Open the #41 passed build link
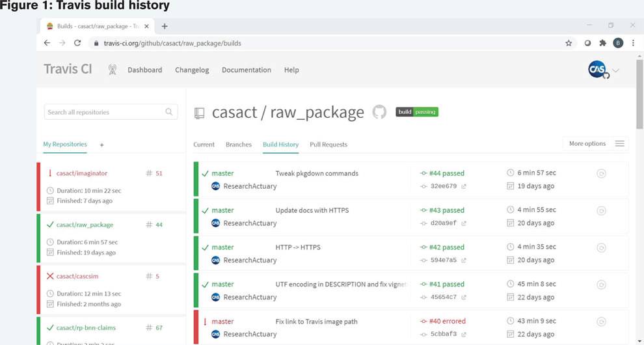Image resolution: width=644 pixels, height=345 pixels. pyautogui.click(x=447, y=284)
